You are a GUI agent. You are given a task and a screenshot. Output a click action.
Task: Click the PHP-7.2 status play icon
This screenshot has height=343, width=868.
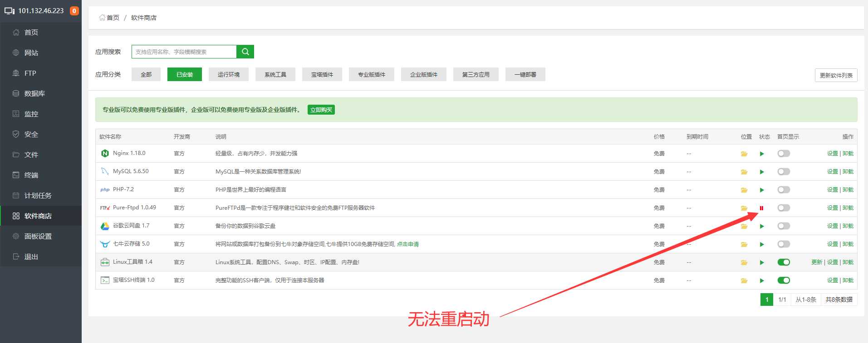[x=762, y=190]
